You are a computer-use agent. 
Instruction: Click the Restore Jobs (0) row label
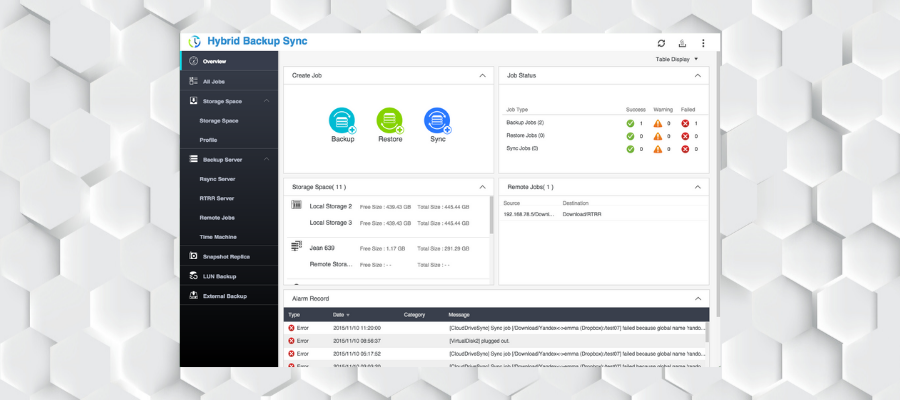[525, 136]
